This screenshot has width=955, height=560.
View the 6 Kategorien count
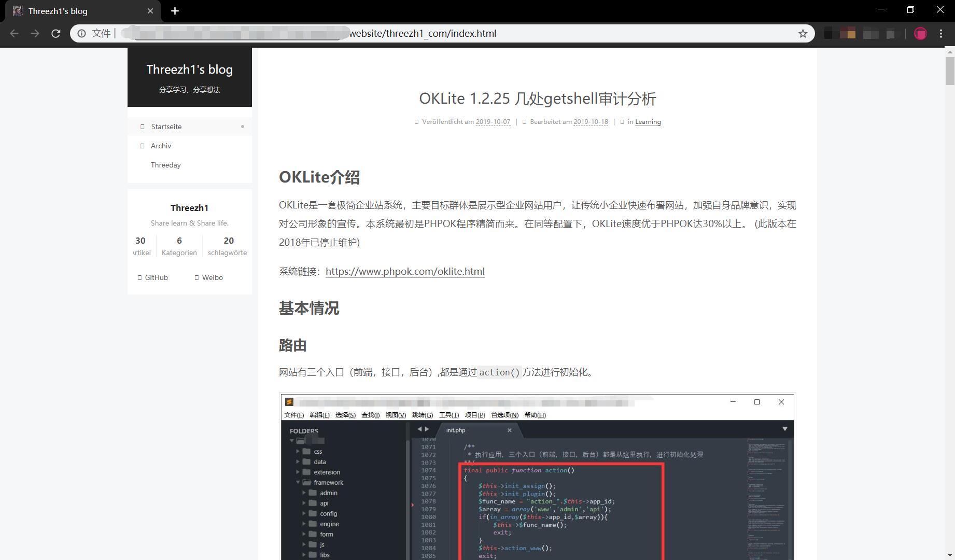pyautogui.click(x=179, y=246)
